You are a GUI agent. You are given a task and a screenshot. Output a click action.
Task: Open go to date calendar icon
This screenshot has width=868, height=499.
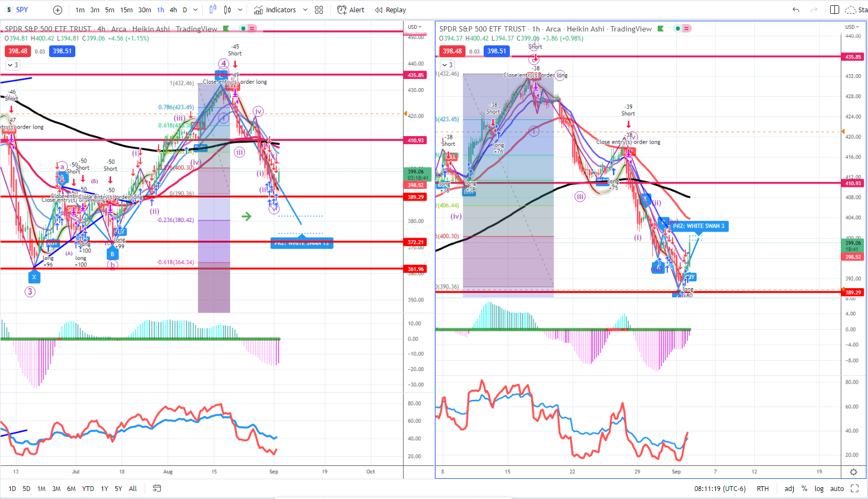pyautogui.click(x=157, y=488)
